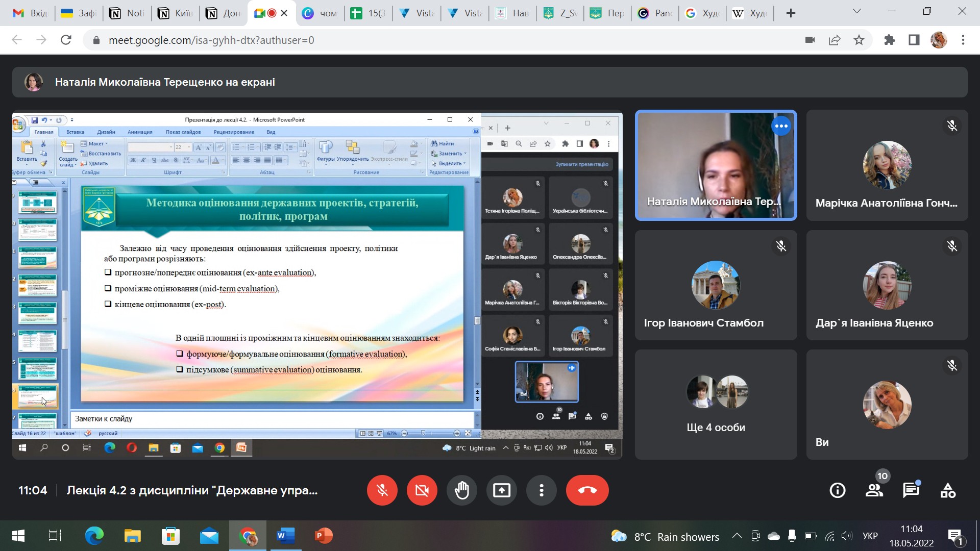This screenshot has height=551, width=980.
Task: Open chat with everyone panel
Action: [x=911, y=490]
